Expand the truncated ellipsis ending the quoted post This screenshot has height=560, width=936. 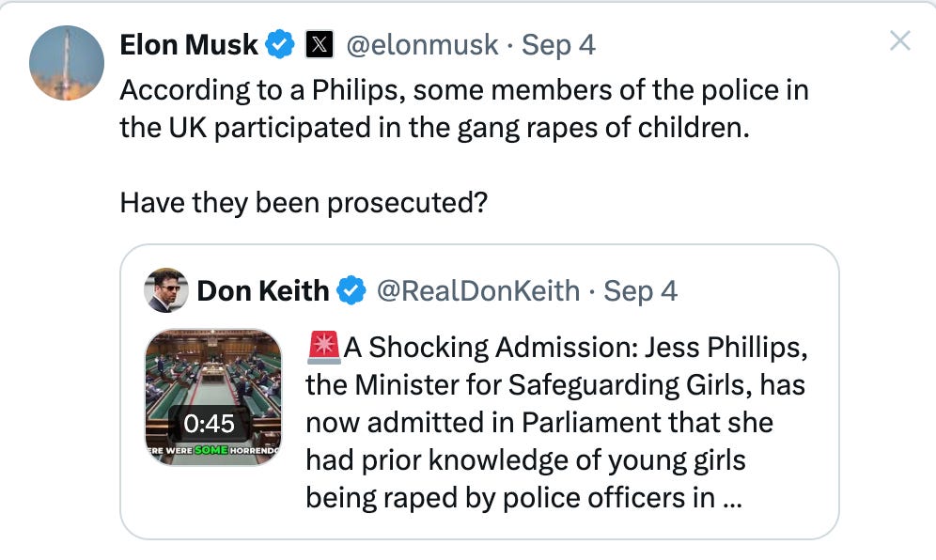point(732,499)
